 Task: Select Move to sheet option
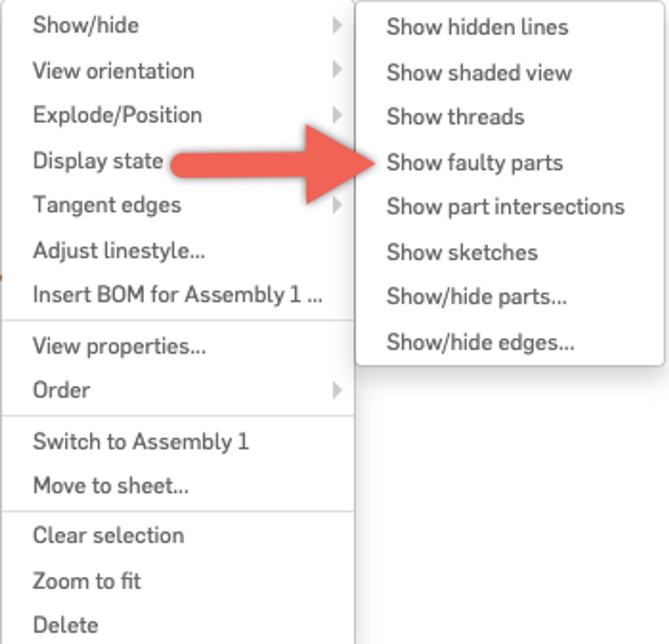pos(111,486)
